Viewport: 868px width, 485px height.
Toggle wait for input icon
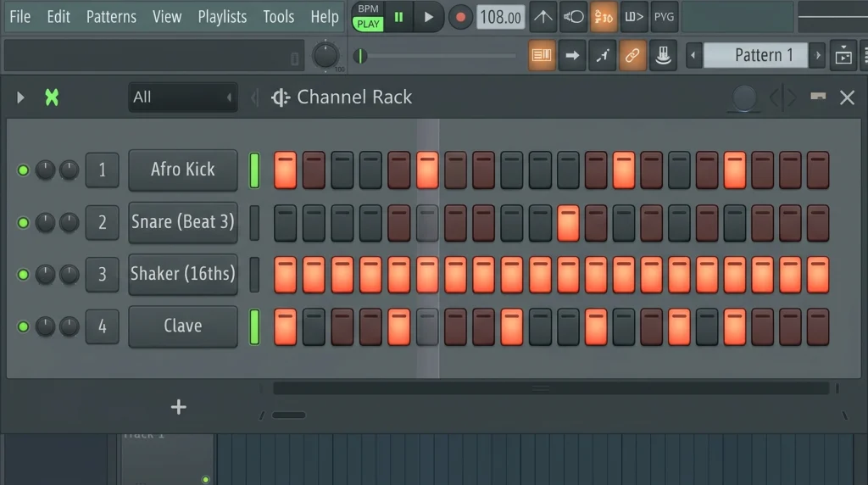point(573,17)
